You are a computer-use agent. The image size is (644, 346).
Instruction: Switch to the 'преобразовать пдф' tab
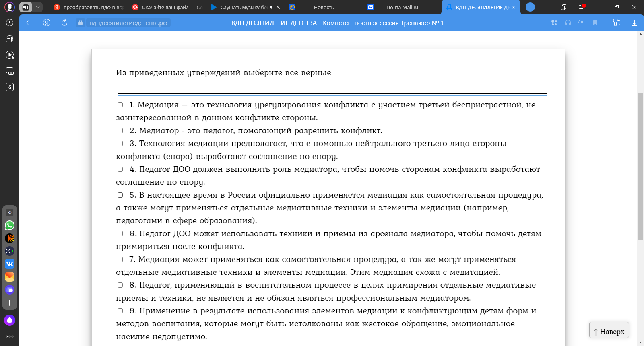(89, 7)
